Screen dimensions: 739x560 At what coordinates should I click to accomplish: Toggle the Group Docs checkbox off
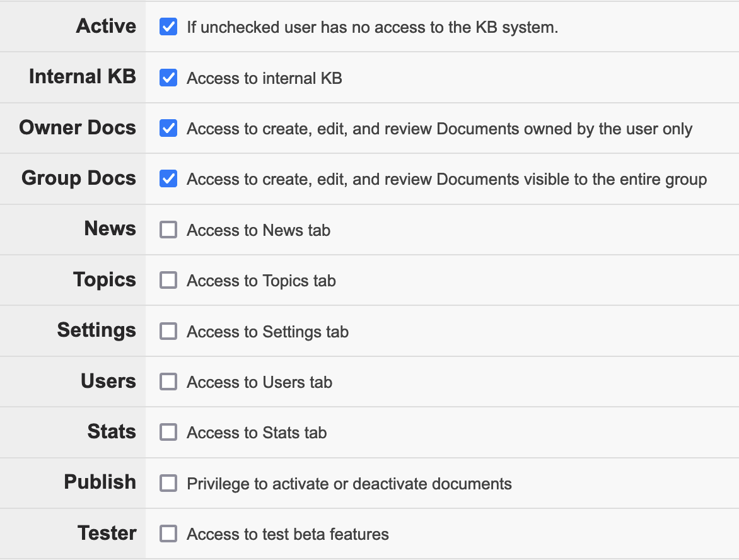168,179
